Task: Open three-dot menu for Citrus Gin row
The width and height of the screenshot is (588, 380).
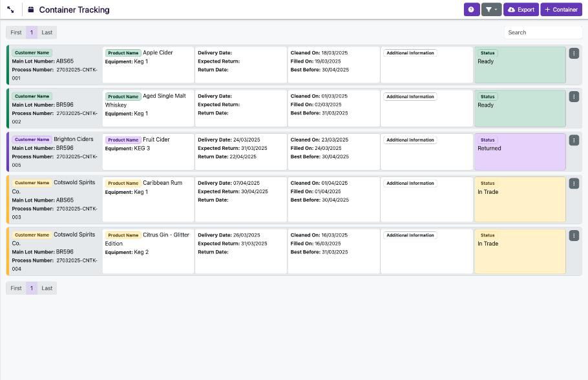Action: tap(574, 235)
